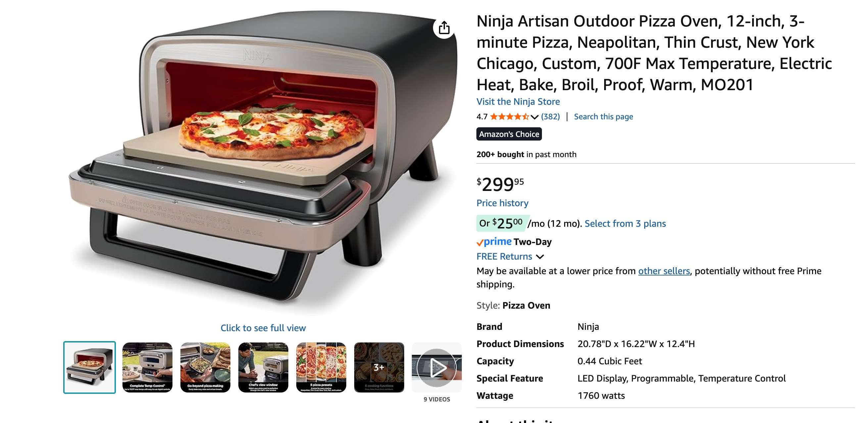The image size is (868, 423).
Task: Expand the rating breakdown chevron
Action: pyautogui.click(x=534, y=117)
